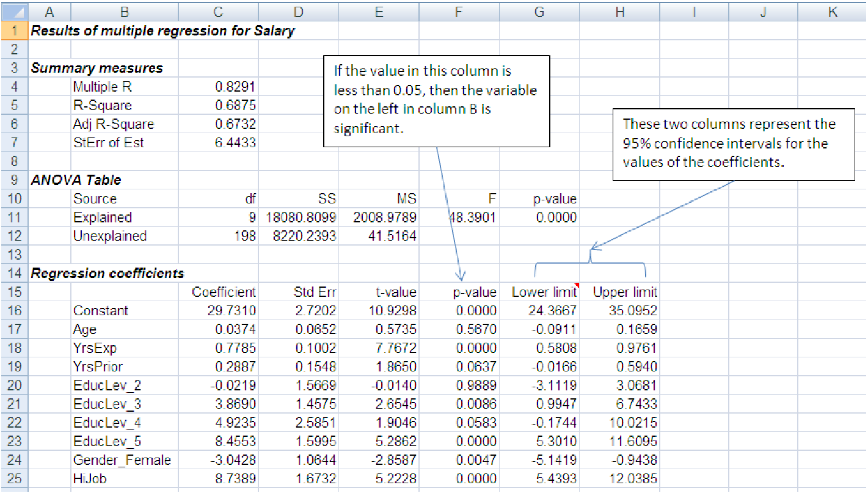Select row 9 header

click(14, 180)
